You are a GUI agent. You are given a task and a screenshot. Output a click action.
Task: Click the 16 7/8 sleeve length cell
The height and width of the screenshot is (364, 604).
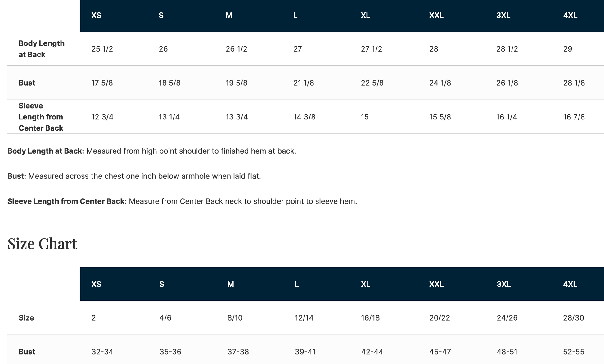(x=574, y=117)
